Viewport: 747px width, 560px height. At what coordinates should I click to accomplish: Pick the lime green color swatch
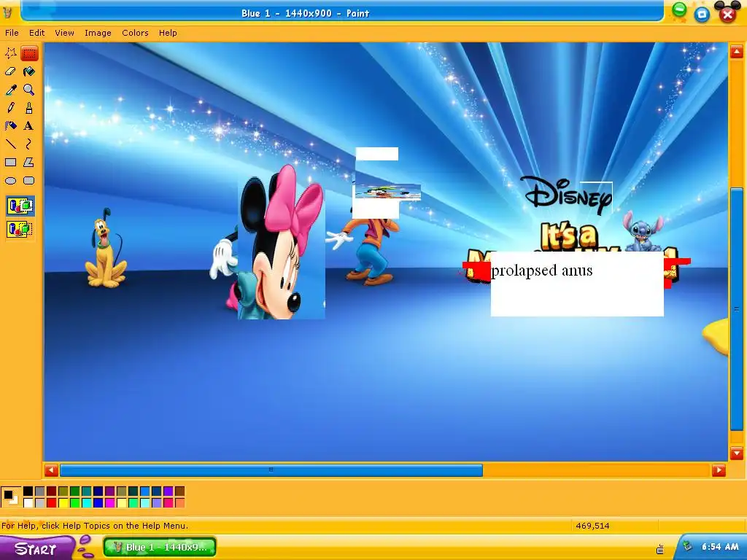pyautogui.click(x=75, y=503)
